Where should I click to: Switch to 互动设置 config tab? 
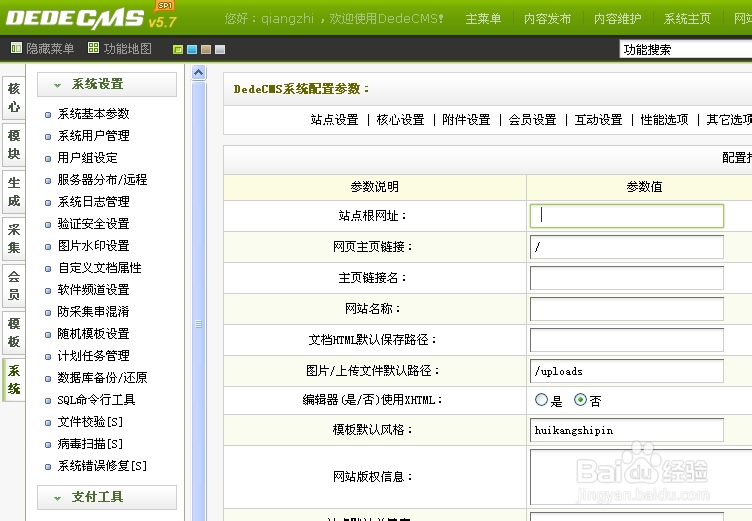point(598,120)
